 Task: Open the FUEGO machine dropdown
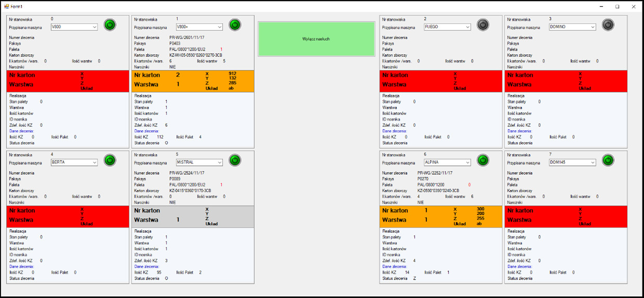click(x=467, y=27)
